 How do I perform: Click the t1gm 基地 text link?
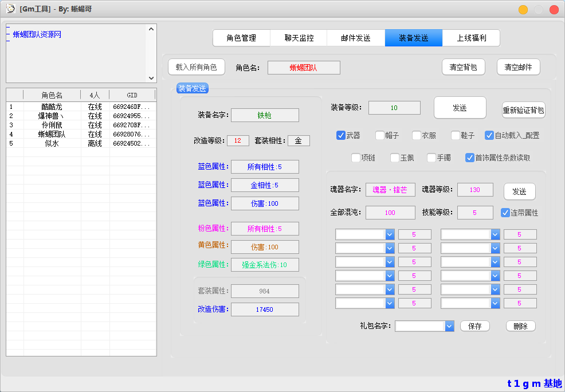click(x=535, y=383)
